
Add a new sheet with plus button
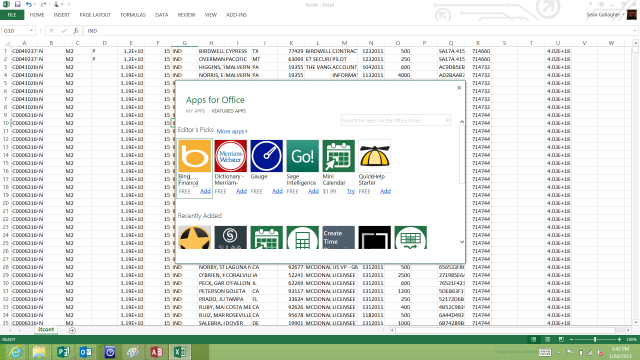point(72,330)
